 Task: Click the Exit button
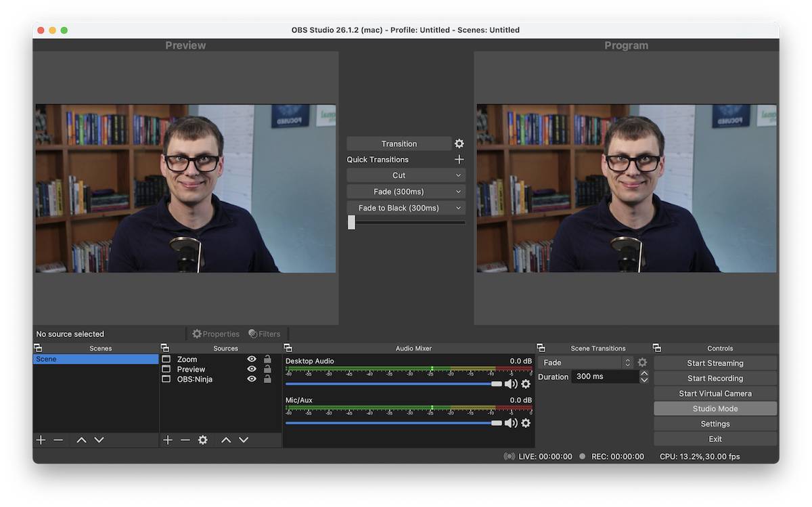click(715, 439)
